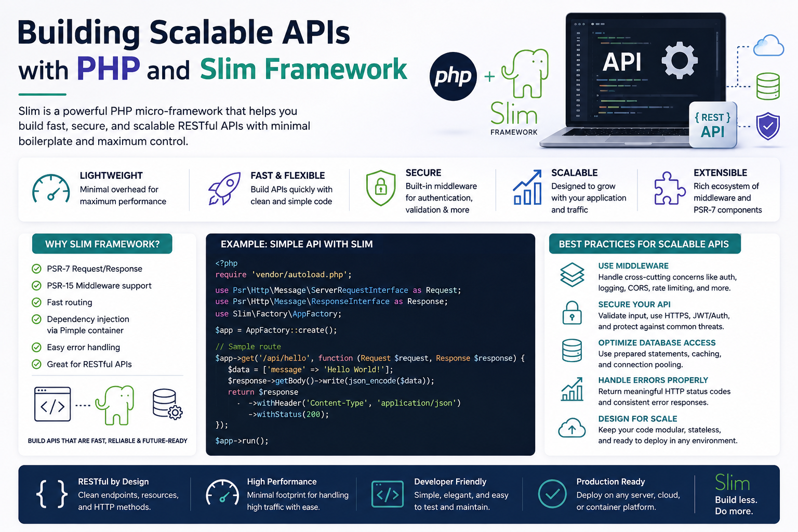The image size is (798, 532).
Task: Click the // Sample route comment
Action: click(248, 347)
